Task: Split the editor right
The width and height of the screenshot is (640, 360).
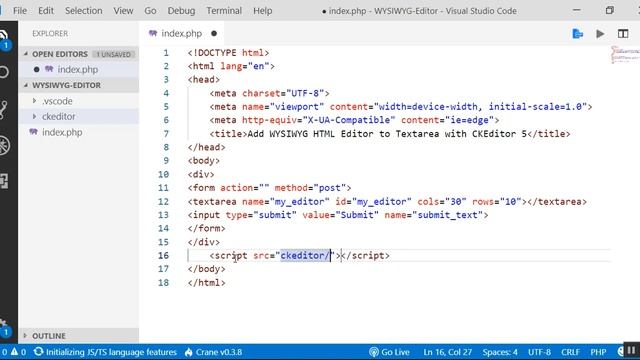Action: click(x=623, y=34)
